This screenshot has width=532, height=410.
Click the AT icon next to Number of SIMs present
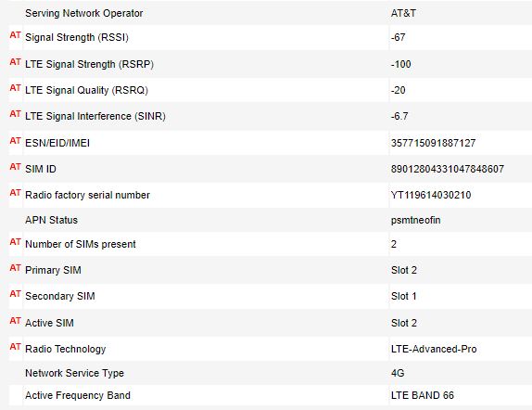point(15,242)
